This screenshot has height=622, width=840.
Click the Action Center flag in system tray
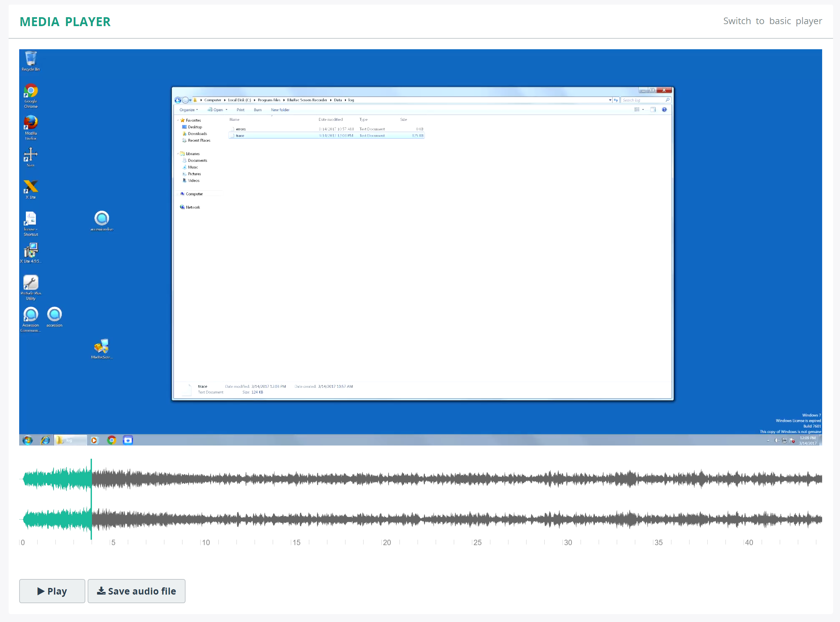point(792,441)
